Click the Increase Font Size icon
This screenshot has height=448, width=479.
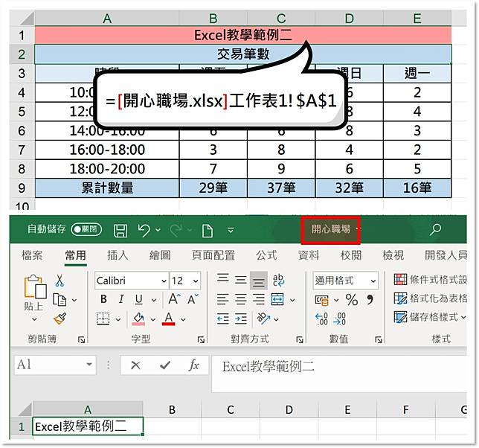click(x=175, y=300)
